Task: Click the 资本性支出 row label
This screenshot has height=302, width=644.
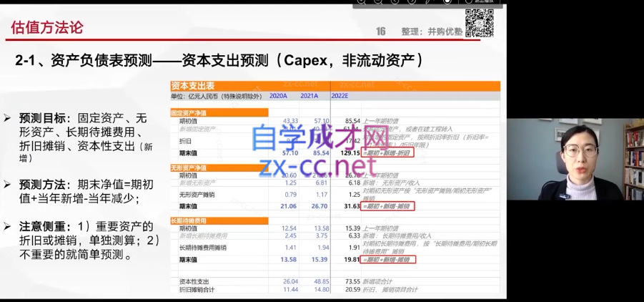Action: 194,282
